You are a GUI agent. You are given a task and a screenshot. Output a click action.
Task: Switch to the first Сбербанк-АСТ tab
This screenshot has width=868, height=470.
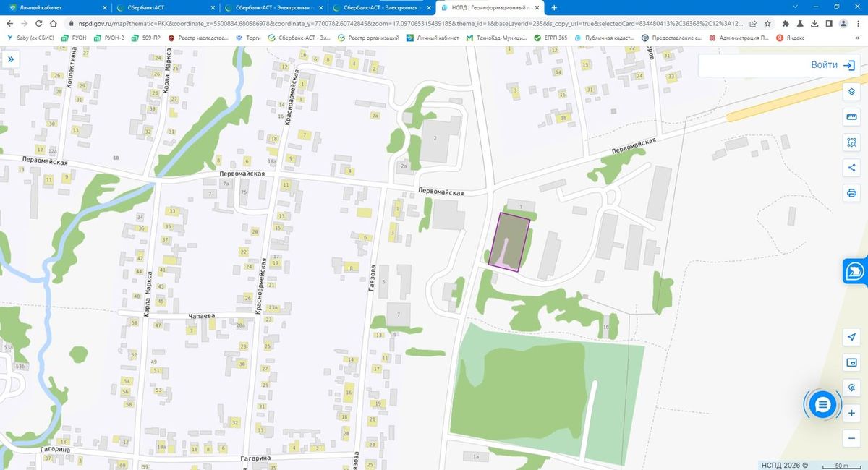tap(163, 7)
